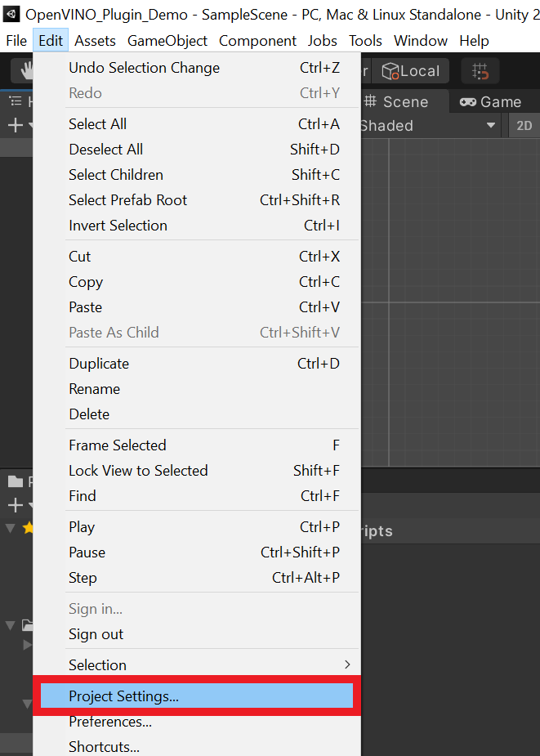
Task: Select Sign out from the menu
Action: pos(96,634)
